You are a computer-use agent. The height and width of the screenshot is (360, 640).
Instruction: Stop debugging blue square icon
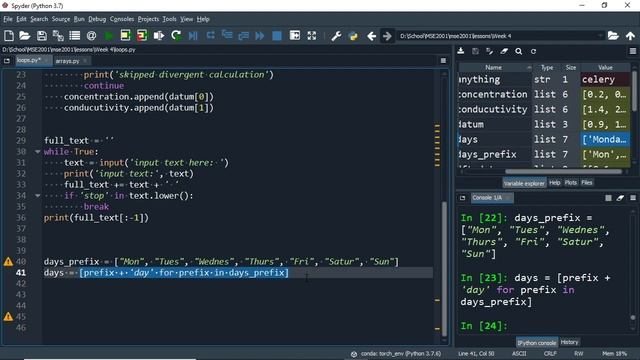click(x=277, y=36)
